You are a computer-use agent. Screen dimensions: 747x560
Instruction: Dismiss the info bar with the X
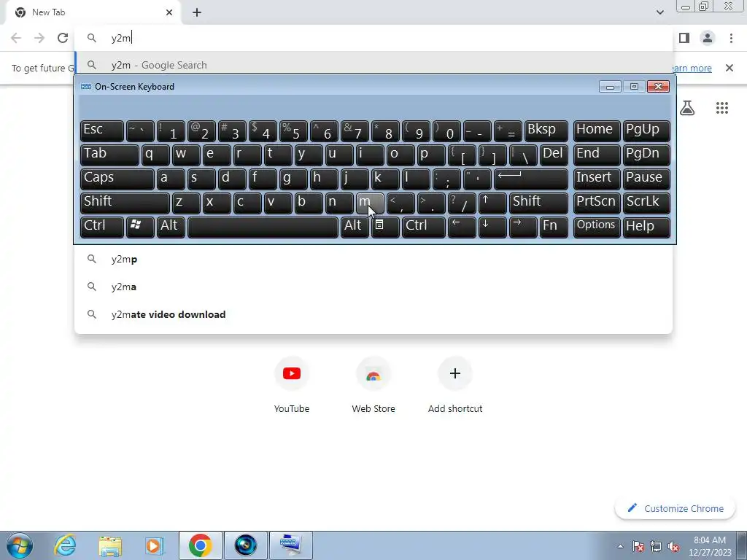coord(729,68)
